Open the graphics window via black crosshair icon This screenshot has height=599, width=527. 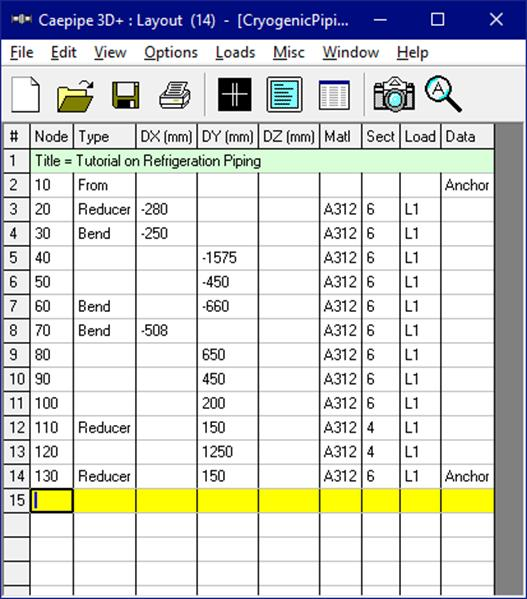click(x=234, y=95)
